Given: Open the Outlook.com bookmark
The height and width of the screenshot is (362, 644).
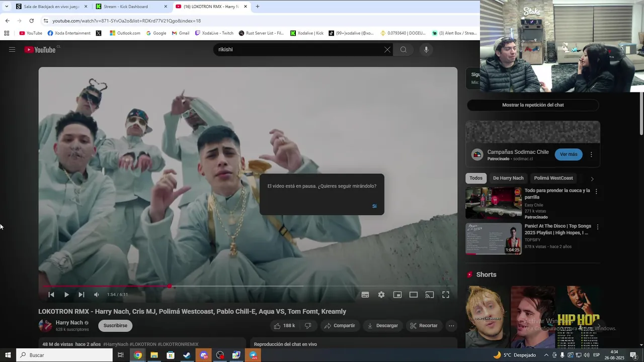Looking at the screenshot, I should click(125, 33).
